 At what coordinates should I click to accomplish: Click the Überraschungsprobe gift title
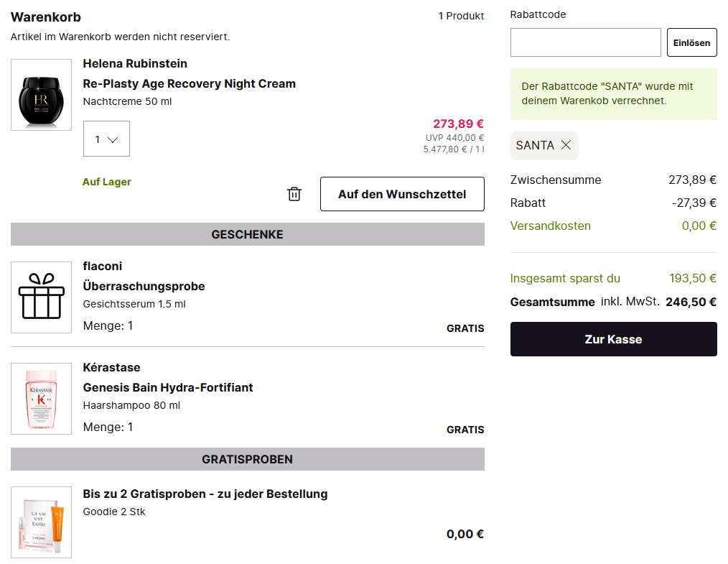pos(144,286)
